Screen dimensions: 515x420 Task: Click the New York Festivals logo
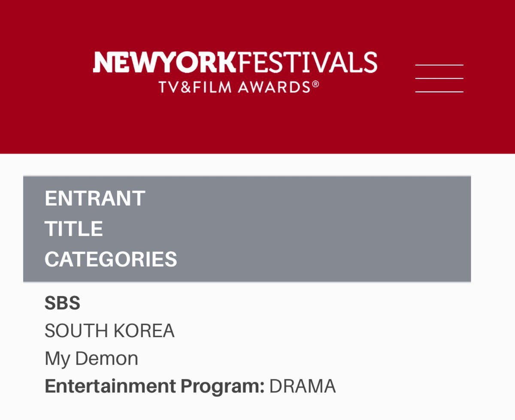point(235,73)
